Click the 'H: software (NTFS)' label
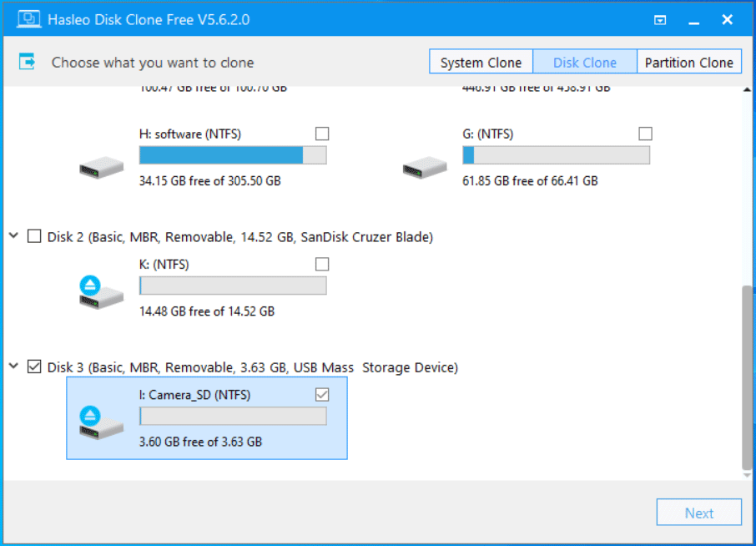Image resolution: width=756 pixels, height=546 pixels. point(190,134)
